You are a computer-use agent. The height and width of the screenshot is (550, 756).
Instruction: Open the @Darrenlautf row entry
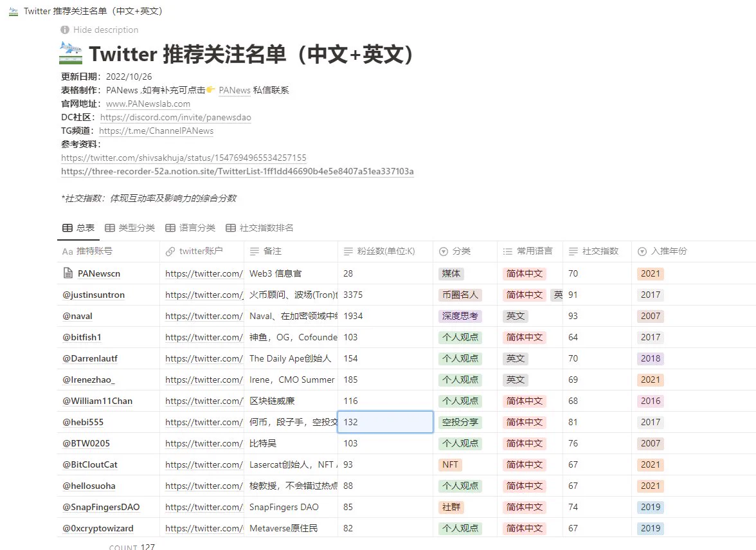(x=90, y=358)
